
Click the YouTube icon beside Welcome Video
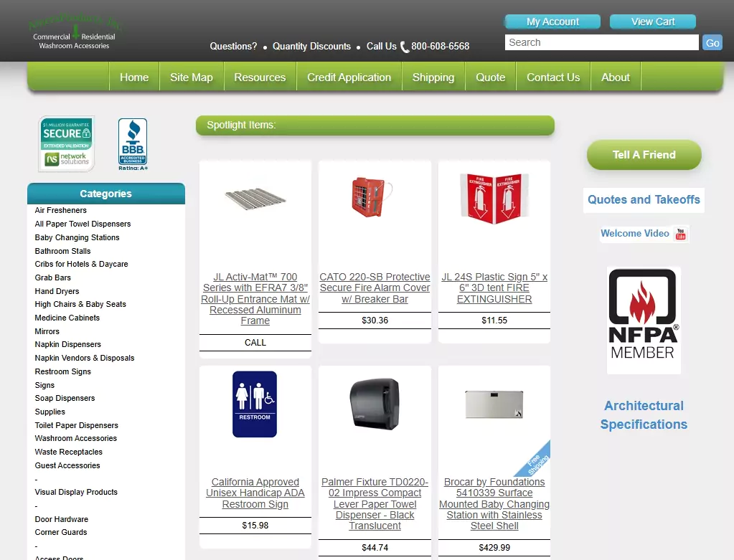pyautogui.click(x=681, y=234)
